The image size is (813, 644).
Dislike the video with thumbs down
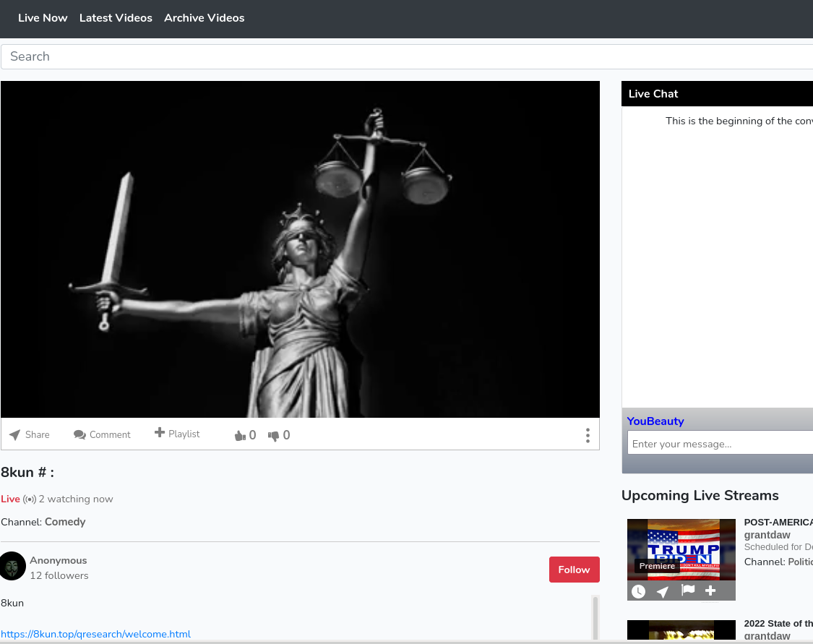coord(279,435)
